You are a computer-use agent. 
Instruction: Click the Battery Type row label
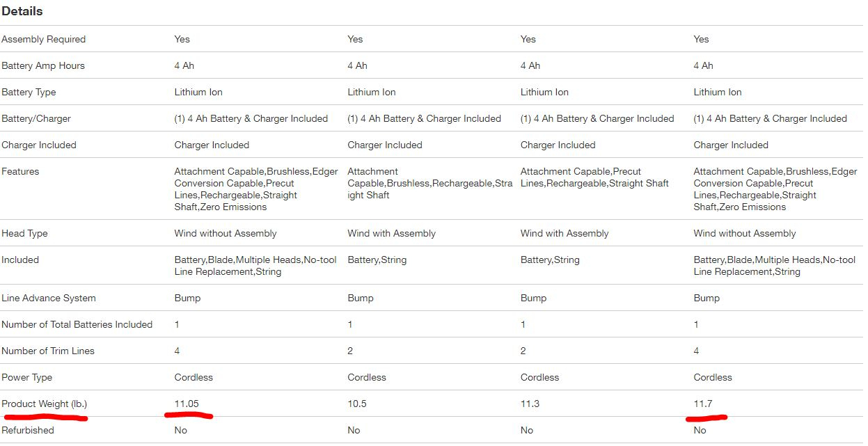click(29, 92)
